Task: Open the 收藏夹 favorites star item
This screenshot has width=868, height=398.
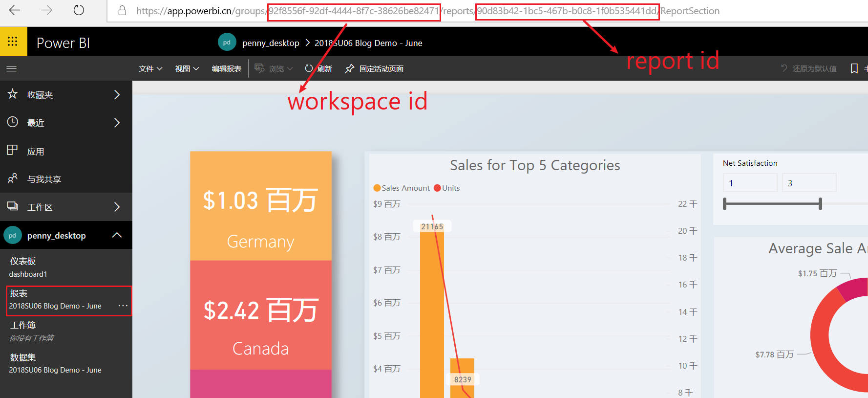Action: (13, 94)
